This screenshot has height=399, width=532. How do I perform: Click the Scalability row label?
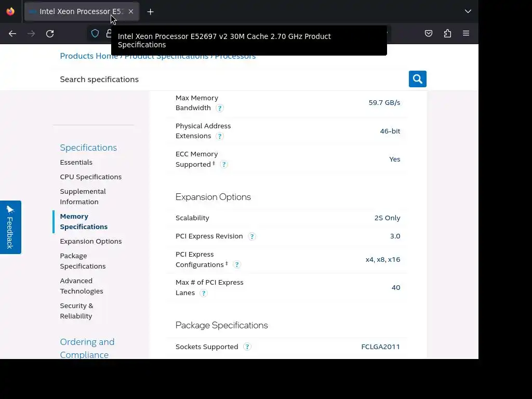pyautogui.click(x=192, y=218)
